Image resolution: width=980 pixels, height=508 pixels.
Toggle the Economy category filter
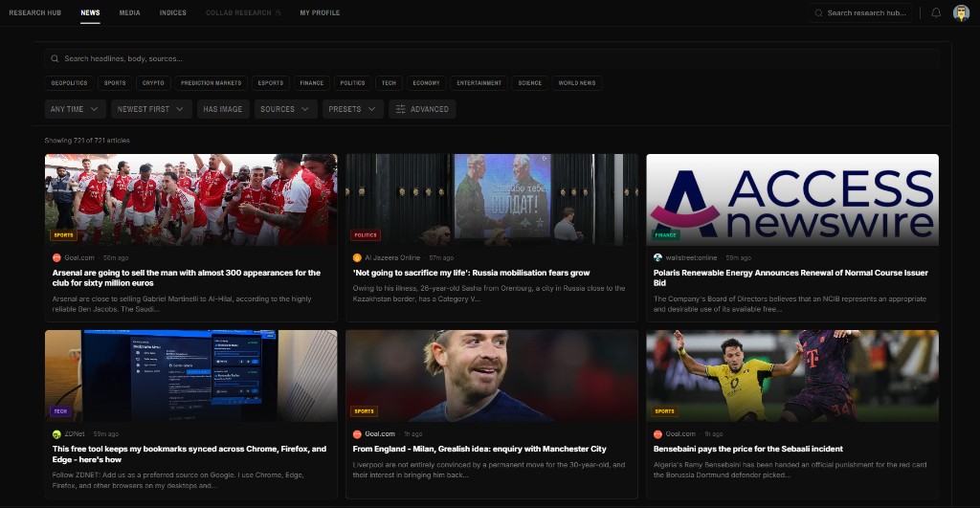(x=426, y=83)
